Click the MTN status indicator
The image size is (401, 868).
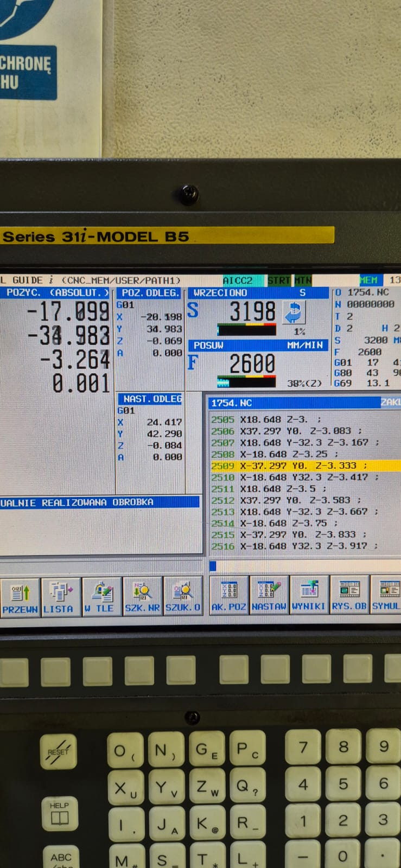(x=303, y=280)
